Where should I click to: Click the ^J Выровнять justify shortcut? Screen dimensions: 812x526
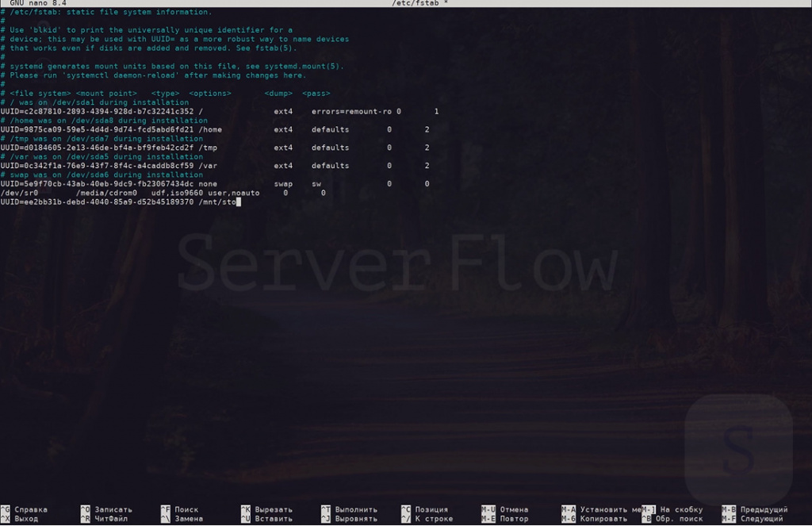(349, 519)
